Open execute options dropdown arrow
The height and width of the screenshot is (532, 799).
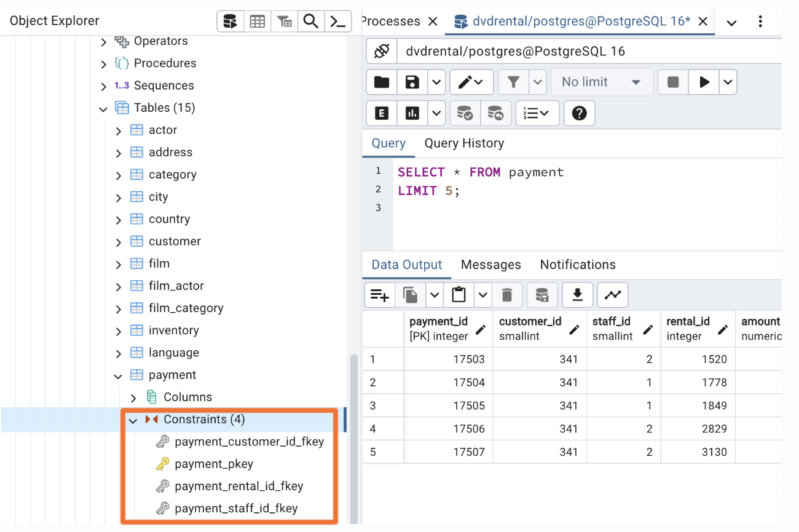(728, 82)
